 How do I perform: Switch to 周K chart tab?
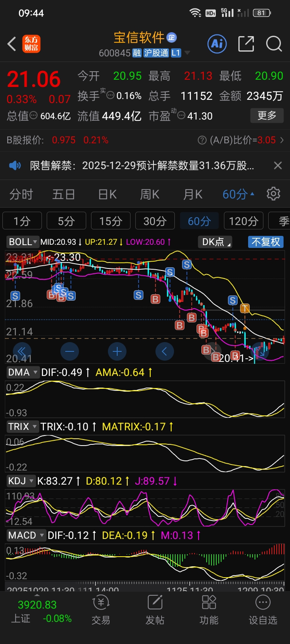pyautogui.click(x=150, y=194)
